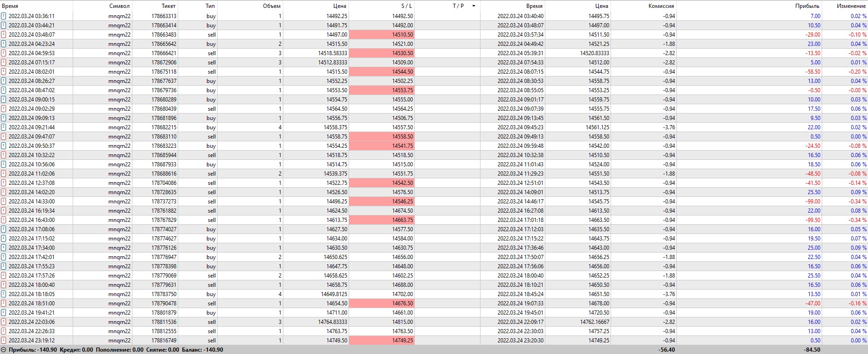Image resolution: width=868 pixels, height=354 pixels.
Task: Sort by the Тикет column header
Action: click(169, 6)
